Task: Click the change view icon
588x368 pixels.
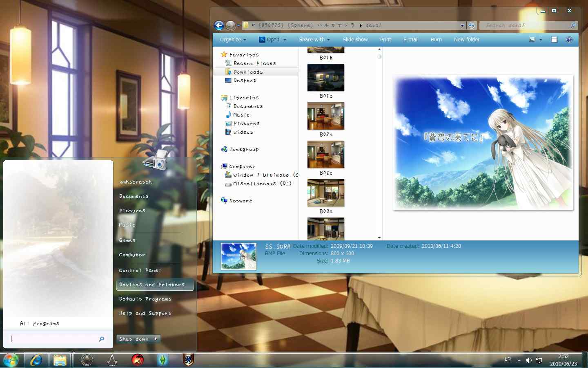Action: coord(532,40)
